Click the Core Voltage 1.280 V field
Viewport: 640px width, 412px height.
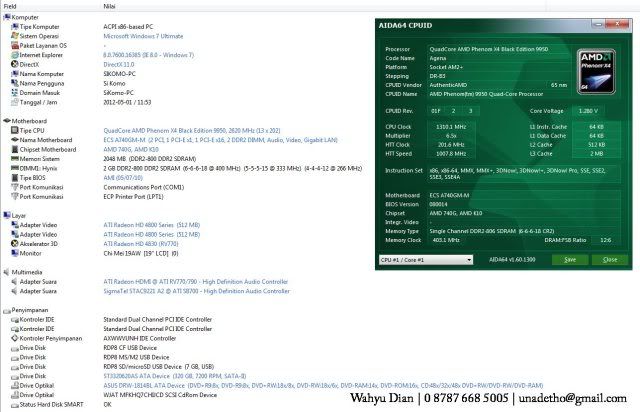(x=588, y=111)
